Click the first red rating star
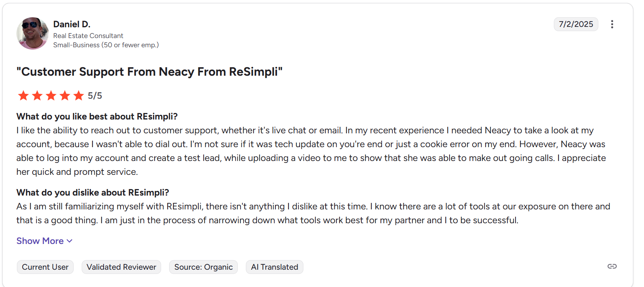644x287 pixels. (x=23, y=95)
